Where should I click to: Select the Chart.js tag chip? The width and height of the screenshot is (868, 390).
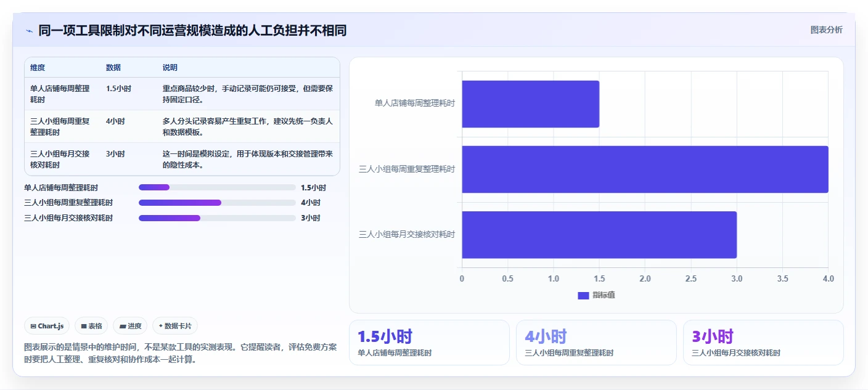pos(47,326)
